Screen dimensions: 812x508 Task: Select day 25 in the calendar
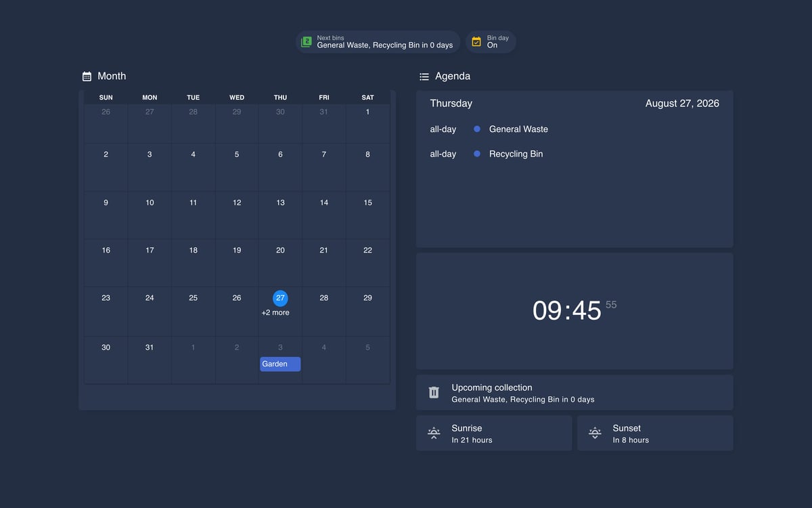[x=194, y=298]
